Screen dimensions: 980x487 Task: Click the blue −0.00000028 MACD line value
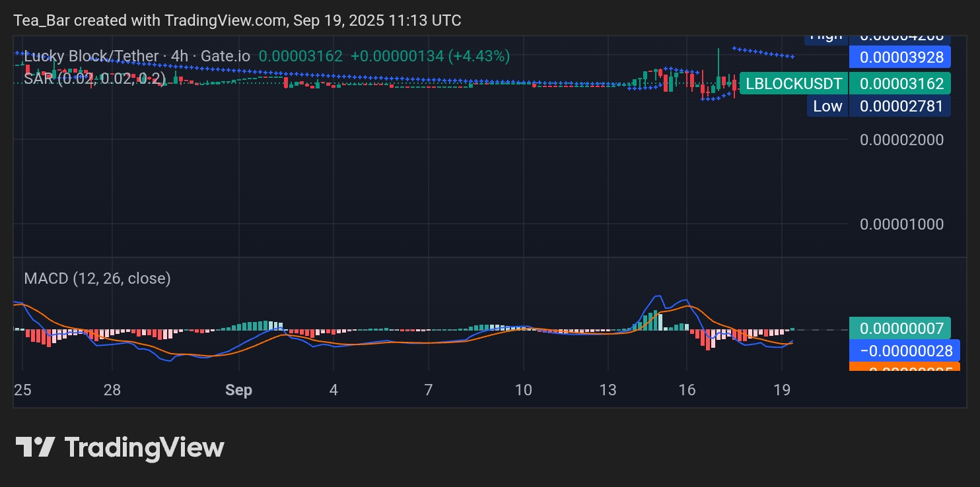905,350
